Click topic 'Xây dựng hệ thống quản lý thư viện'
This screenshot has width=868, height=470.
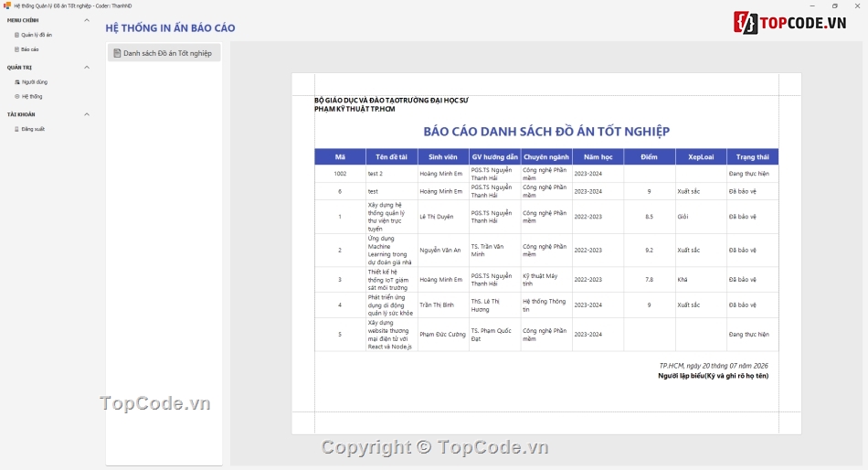click(391, 217)
